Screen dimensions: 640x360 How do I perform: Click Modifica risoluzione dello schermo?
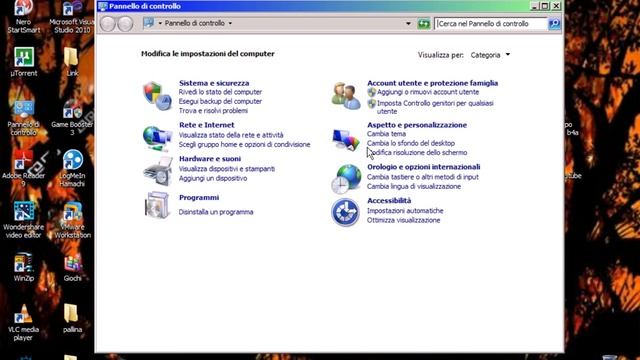click(417, 153)
